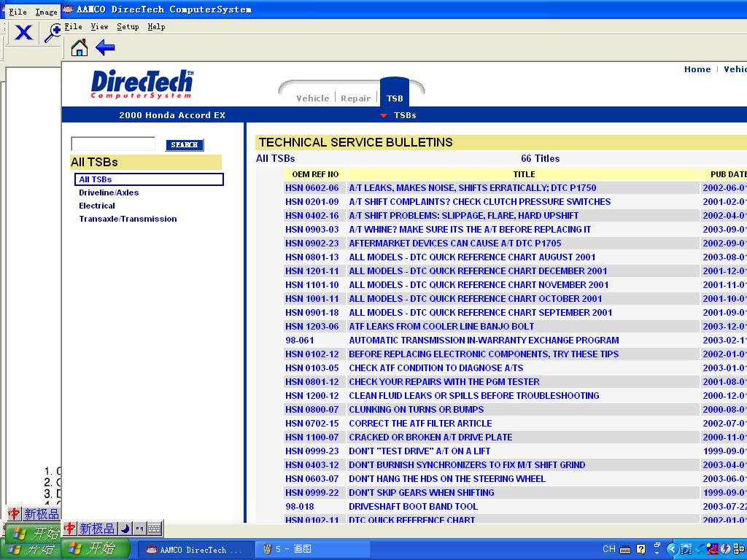The image size is (747, 560).
Task: Click the IME moon half-width icon
Action: pyautogui.click(x=125, y=529)
